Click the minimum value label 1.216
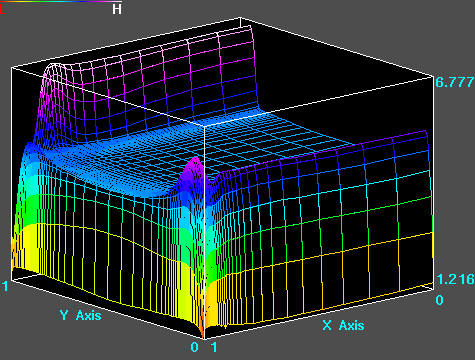Image resolution: width=475 pixels, height=360 pixels. [455, 279]
